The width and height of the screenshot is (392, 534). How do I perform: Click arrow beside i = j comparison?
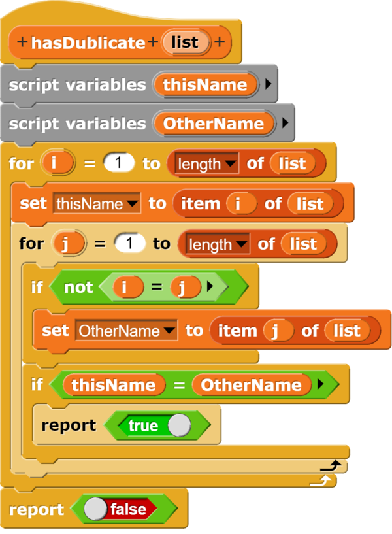[x=210, y=286]
